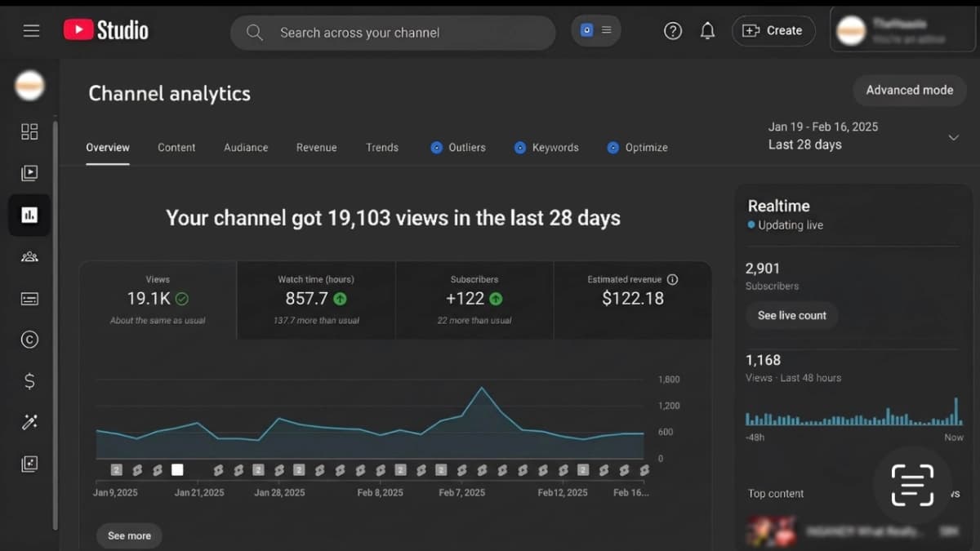The height and width of the screenshot is (551, 980).
Task: Switch to the Audiance tab
Action: pos(246,148)
